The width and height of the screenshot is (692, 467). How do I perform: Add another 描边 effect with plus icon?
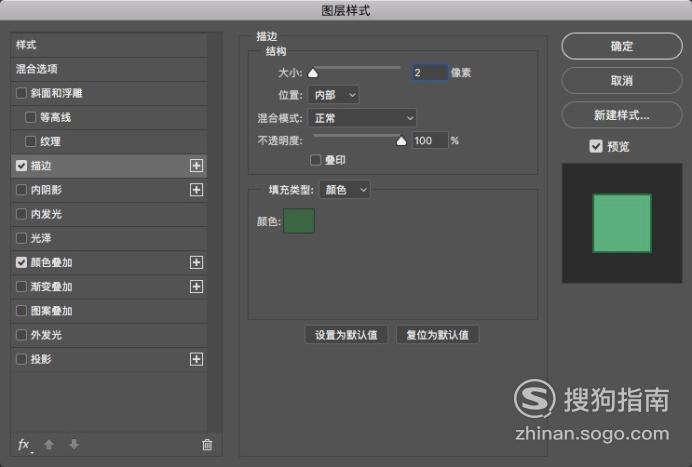tap(196, 166)
